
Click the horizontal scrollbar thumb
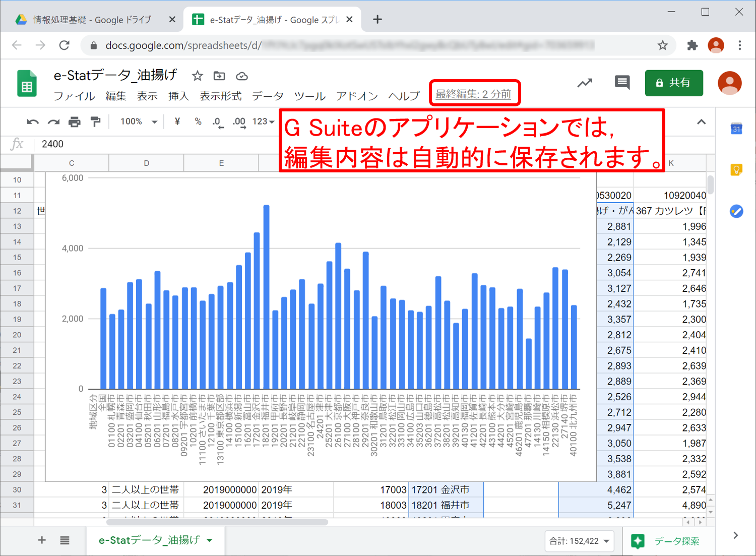217,522
